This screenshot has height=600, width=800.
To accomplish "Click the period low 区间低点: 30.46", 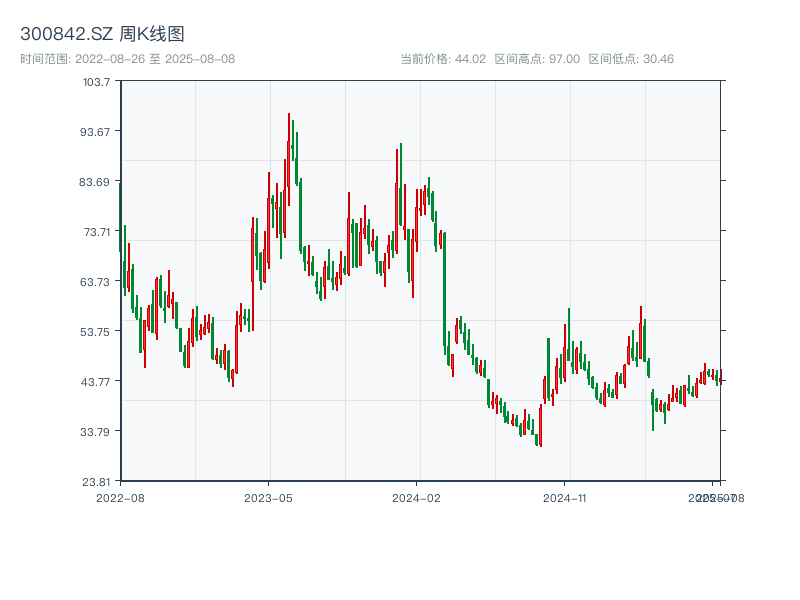I will 631,59.
